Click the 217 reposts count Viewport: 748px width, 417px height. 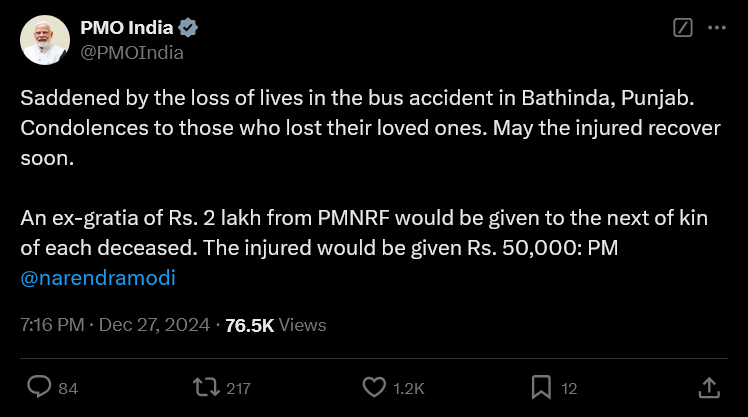[238, 388]
